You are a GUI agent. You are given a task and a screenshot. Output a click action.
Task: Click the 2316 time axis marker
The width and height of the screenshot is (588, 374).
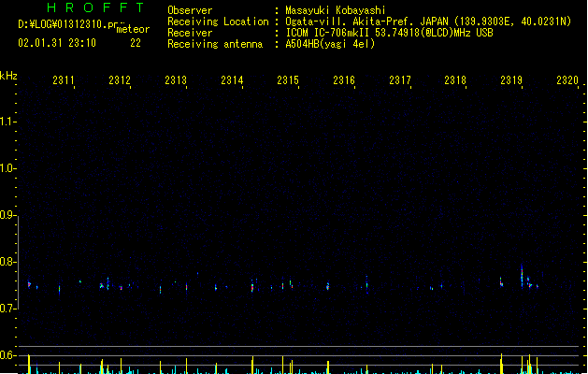(x=344, y=80)
